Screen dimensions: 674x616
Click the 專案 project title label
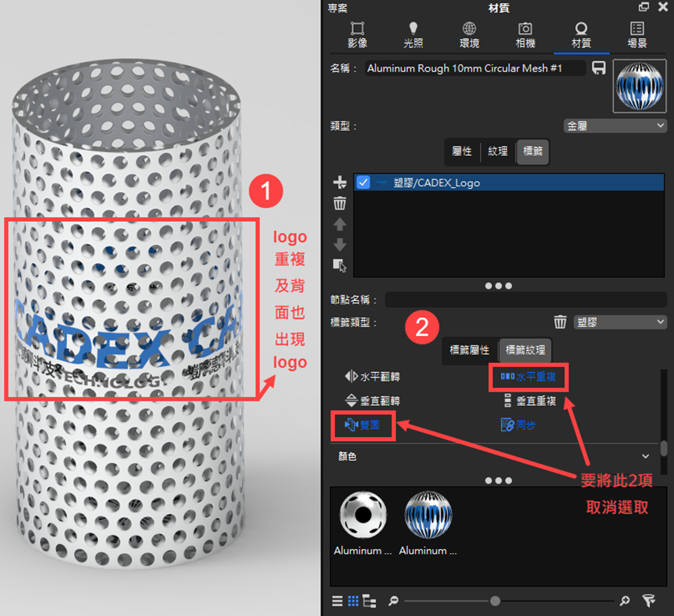pos(338,8)
